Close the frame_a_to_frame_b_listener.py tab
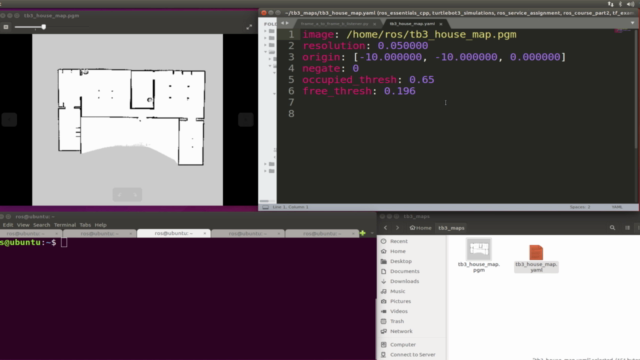 374,24
